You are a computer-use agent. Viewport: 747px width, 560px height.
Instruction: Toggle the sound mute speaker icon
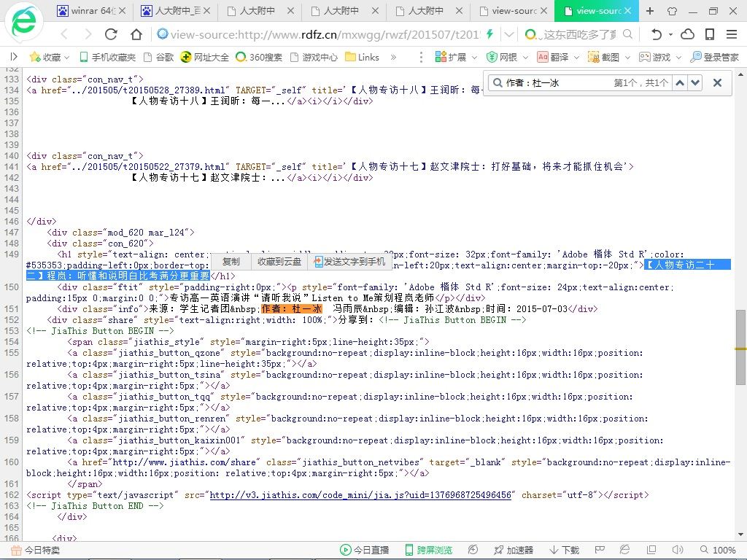tap(677, 550)
